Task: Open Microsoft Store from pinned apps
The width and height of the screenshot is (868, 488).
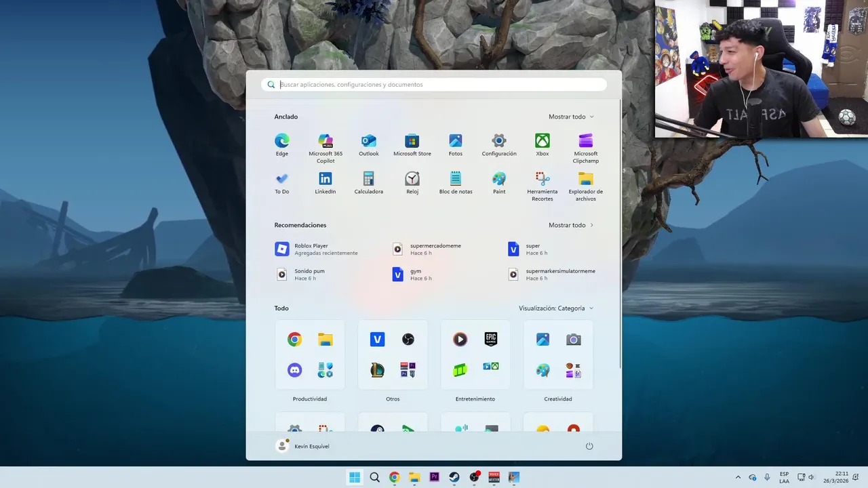Action: point(412,145)
